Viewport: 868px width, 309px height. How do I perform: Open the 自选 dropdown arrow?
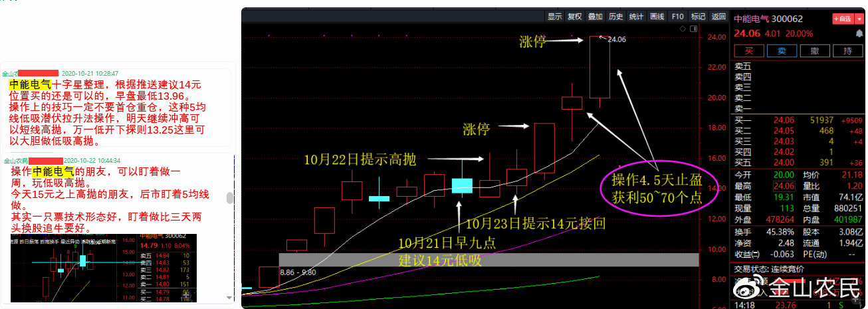[x=859, y=19]
